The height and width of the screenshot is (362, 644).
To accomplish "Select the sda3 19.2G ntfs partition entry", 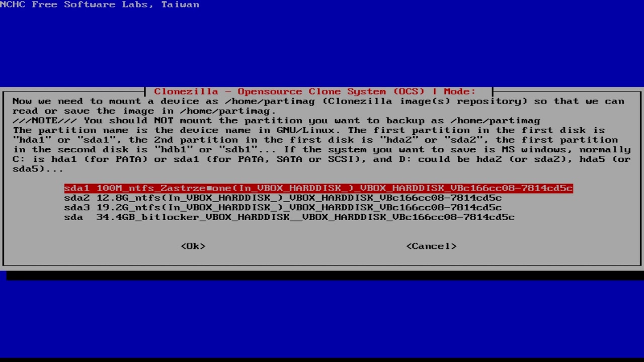I will point(283,207).
